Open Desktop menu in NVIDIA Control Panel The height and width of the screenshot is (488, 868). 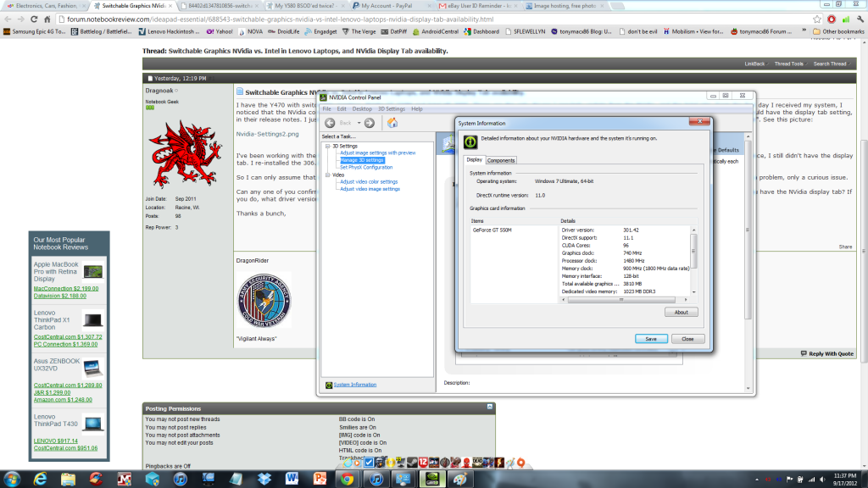pos(362,109)
